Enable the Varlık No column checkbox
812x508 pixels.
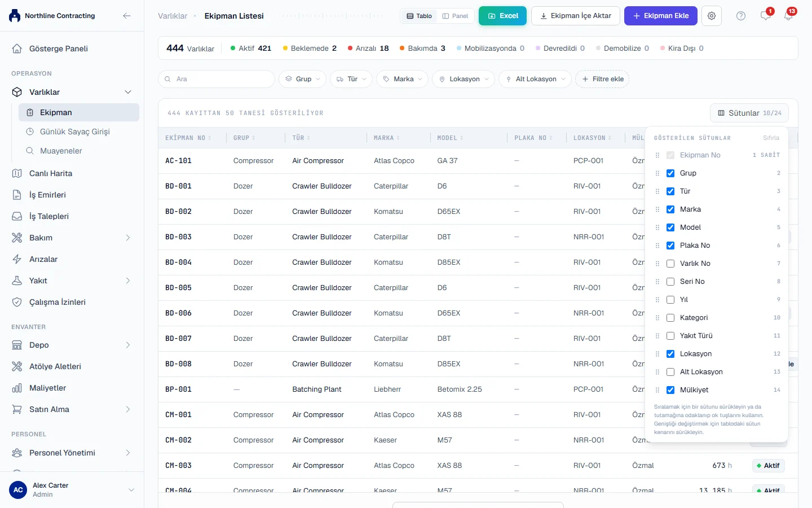[x=670, y=264]
